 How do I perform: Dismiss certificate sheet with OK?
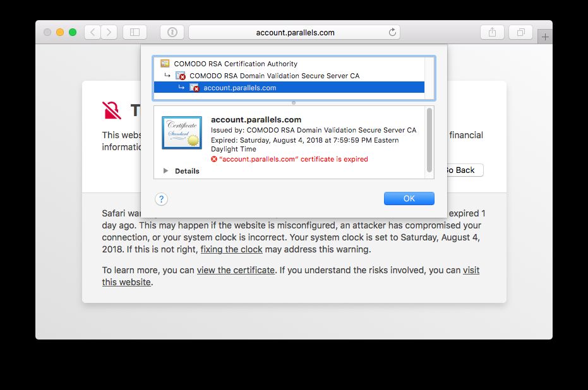[409, 199]
